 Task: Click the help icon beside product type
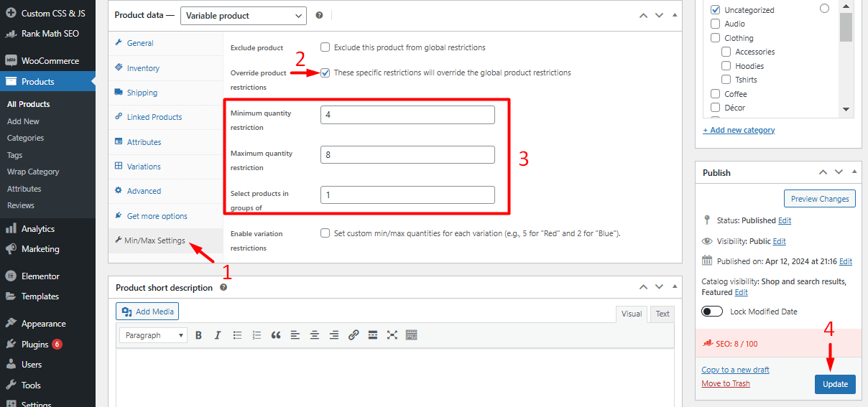(319, 15)
